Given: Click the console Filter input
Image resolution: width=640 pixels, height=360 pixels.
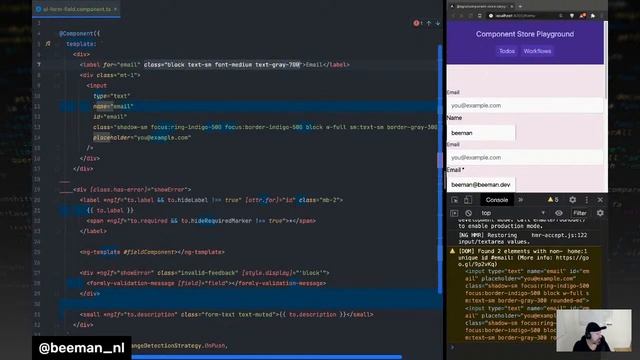Looking at the screenshot, I should click(580, 213).
